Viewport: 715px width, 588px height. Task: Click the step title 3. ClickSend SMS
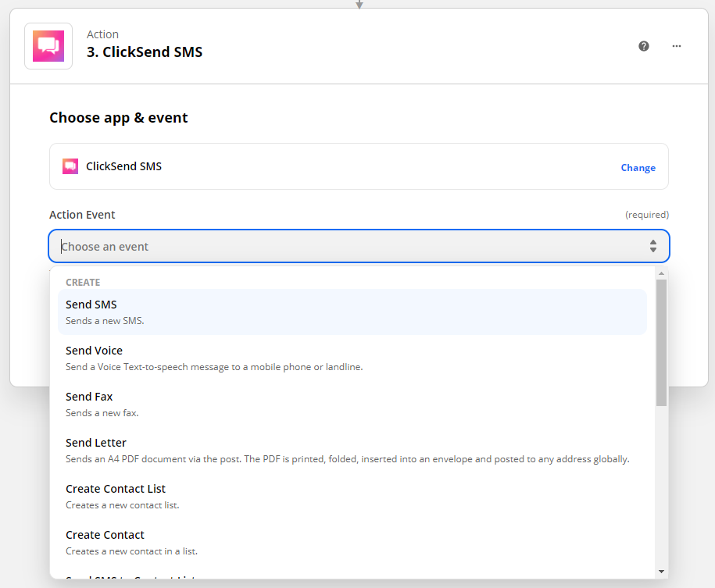tap(145, 52)
